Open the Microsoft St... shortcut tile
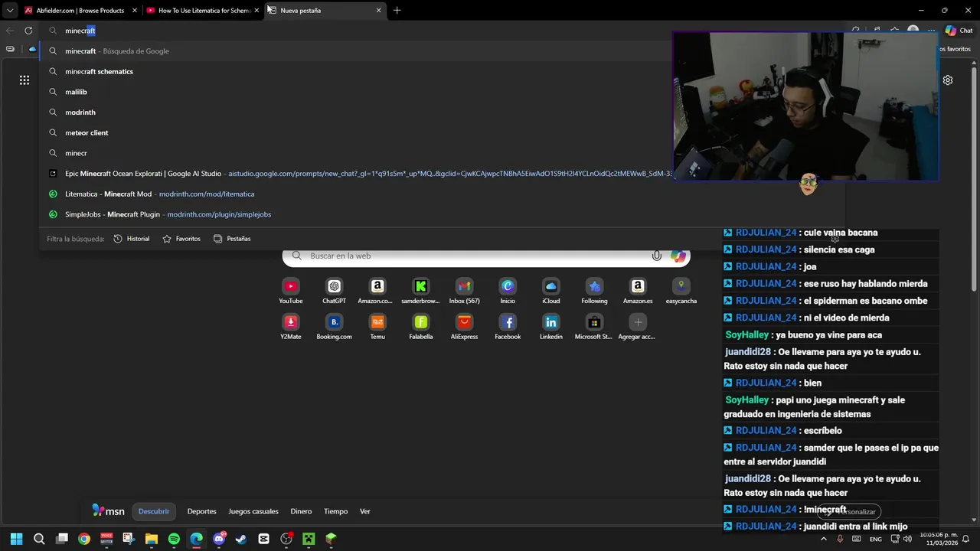The image size is (980, 551). [x=594, y=327]
